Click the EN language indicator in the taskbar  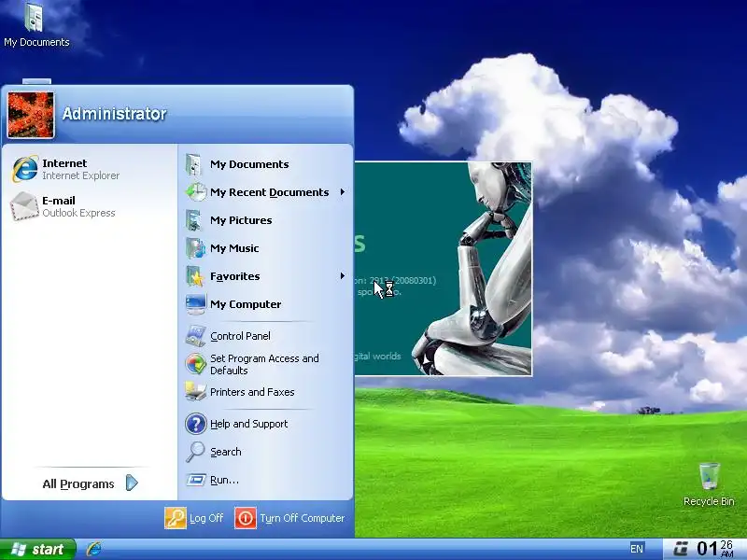[x=637, y=549]
